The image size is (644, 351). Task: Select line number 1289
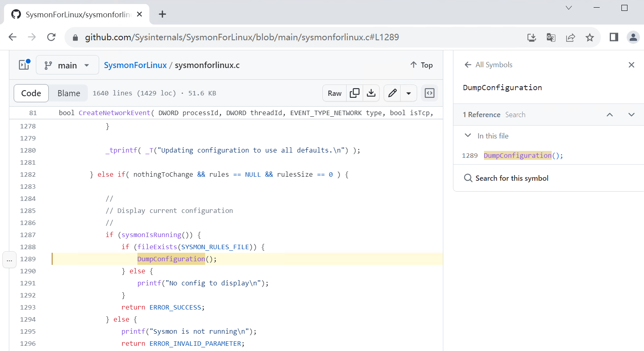coord(28,259)
